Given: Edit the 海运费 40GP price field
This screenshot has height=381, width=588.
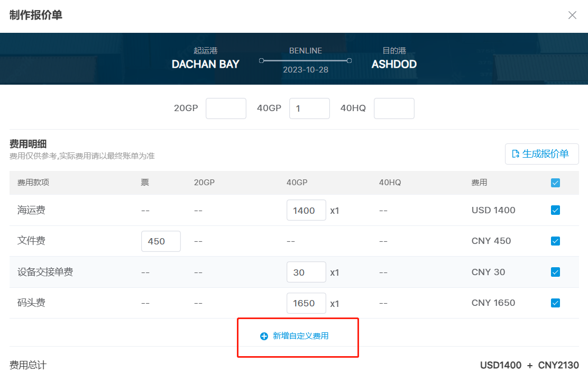Looking at the screenshot, I should (306, 210).
